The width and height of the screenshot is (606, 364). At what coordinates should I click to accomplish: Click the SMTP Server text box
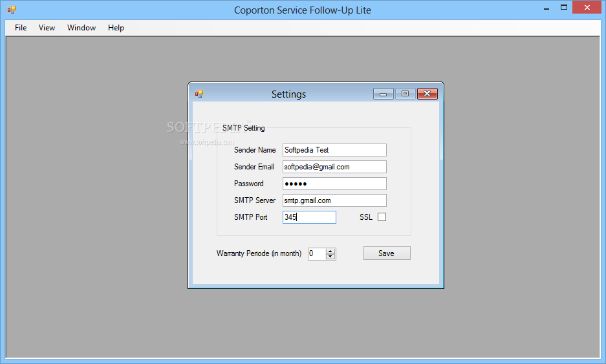[334, 200]
